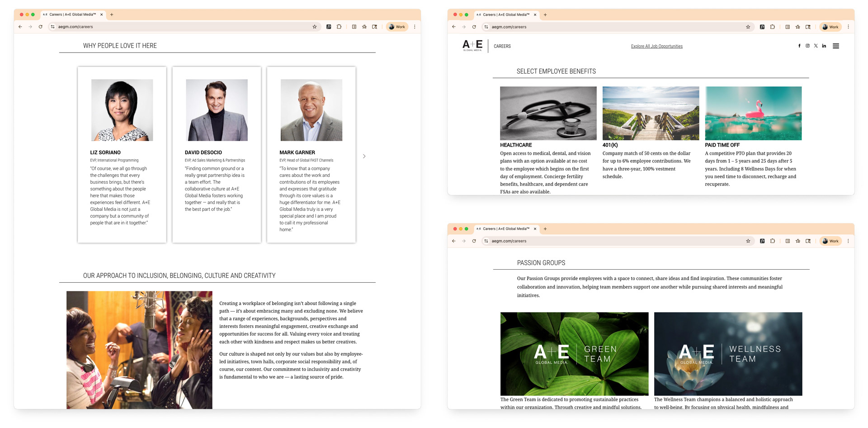This screenshot has height=428, width=868.
Task: Close the Careers tab in the left window
Action: (x=101, y=14)
